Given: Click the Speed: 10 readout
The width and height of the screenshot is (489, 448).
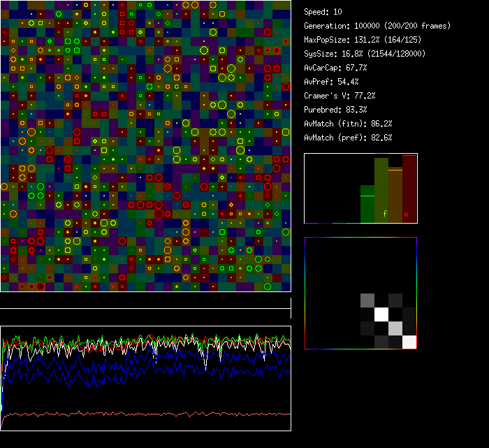Looking at the screenshot, I should pos(323,12).
